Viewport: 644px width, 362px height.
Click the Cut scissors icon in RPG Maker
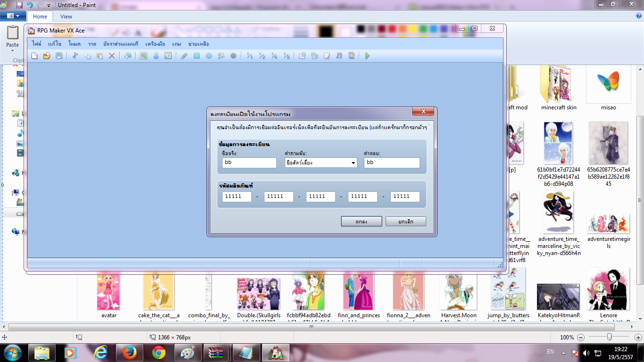click(75, 56)
